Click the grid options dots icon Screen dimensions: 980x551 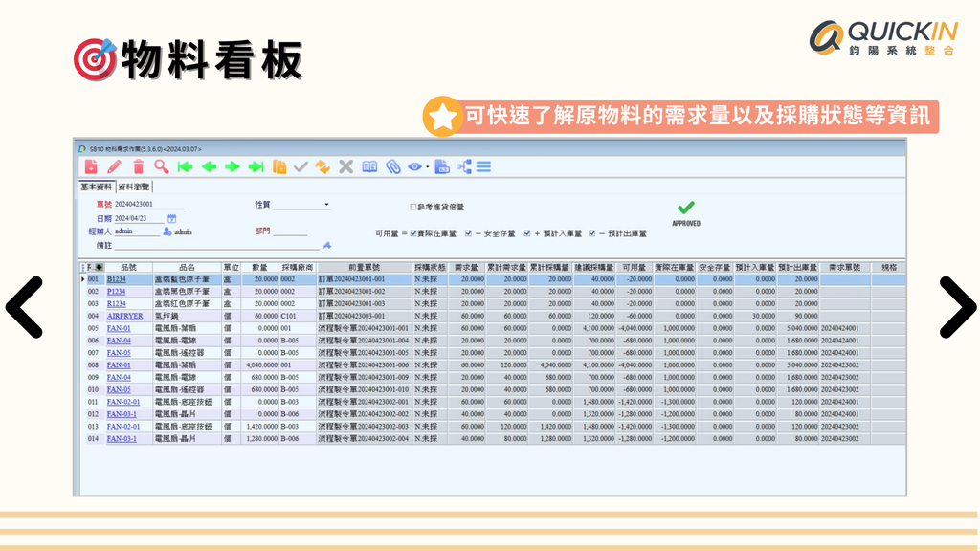click(83, 268)
